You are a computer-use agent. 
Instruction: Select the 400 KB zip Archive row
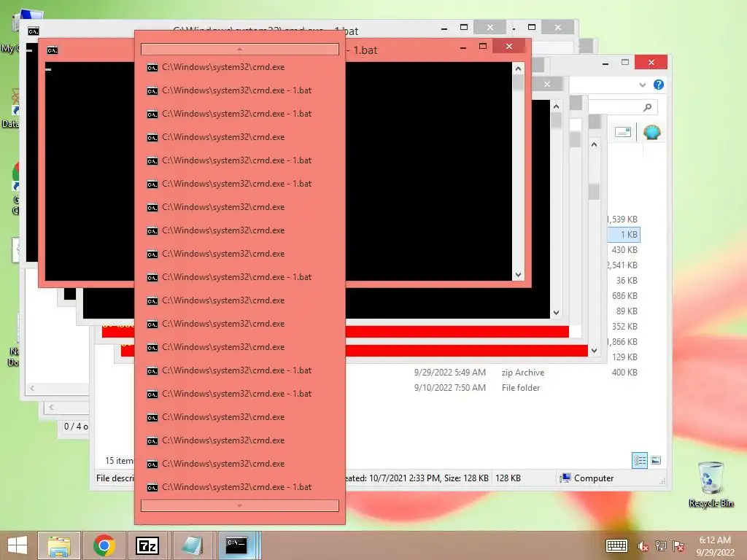(x=492, y=373)
